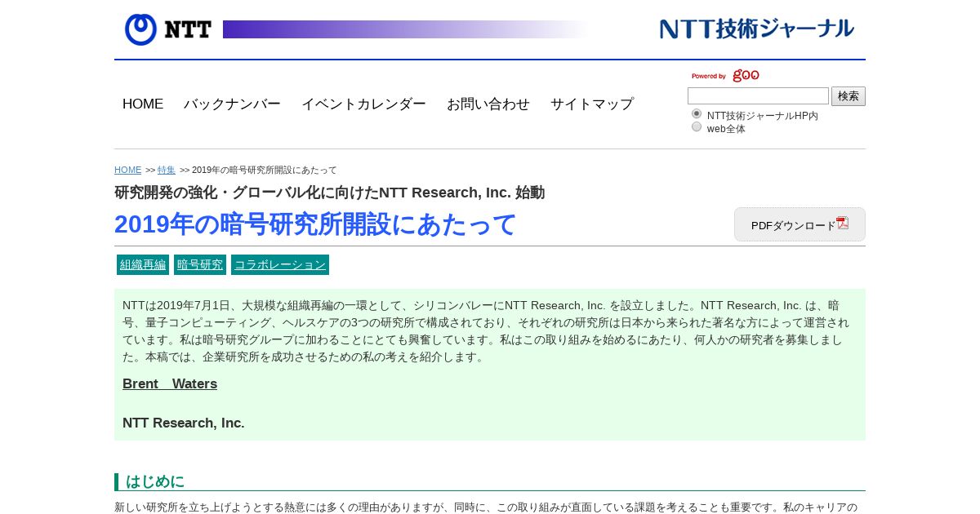Go to HOME in navigation menu
This screenshot has width=980, height=514.
point(143,104)
